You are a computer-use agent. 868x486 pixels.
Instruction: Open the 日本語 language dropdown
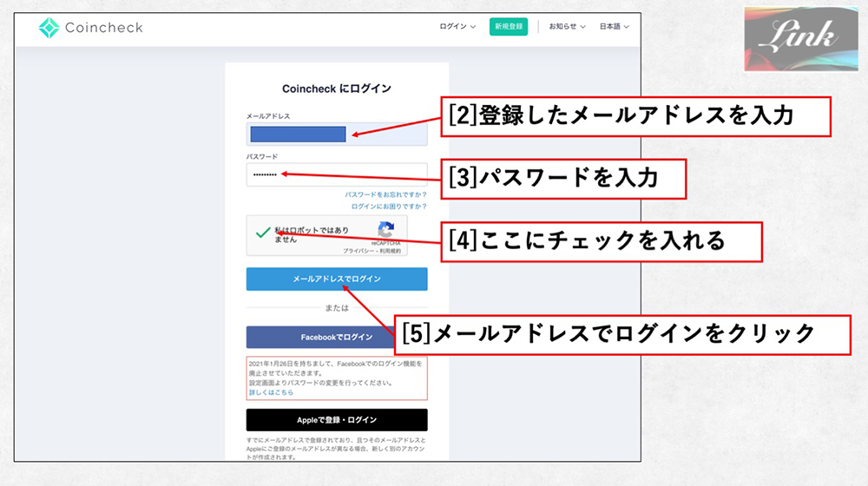614,27
